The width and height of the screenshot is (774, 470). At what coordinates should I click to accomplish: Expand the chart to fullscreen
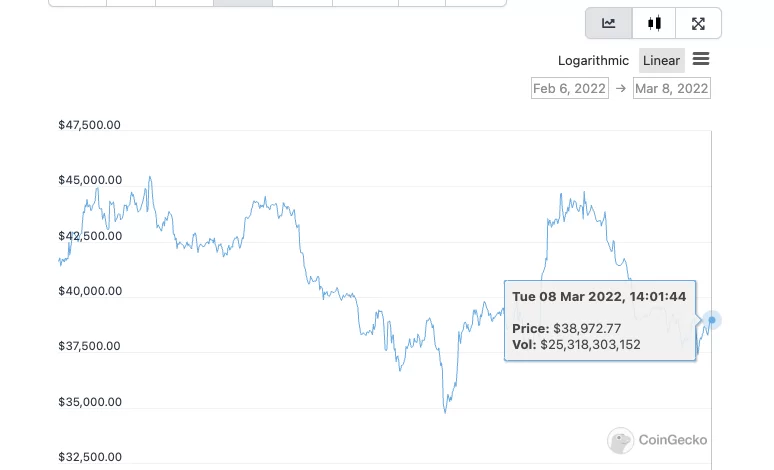click(698, 23)
